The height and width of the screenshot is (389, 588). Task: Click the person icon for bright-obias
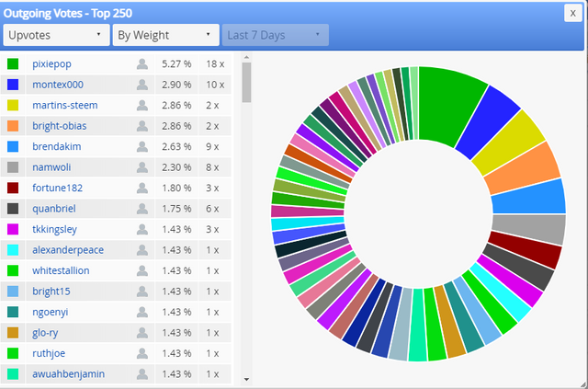coord(142,126)
